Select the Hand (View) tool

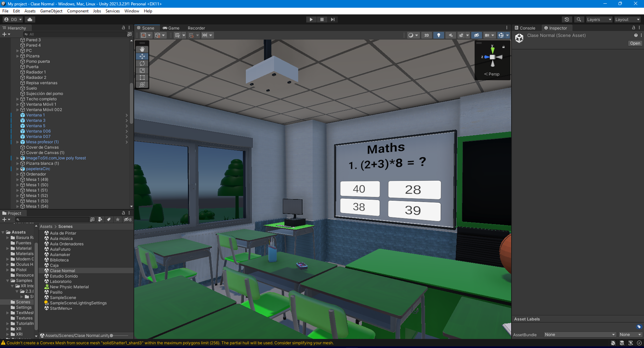pos(142,49)
